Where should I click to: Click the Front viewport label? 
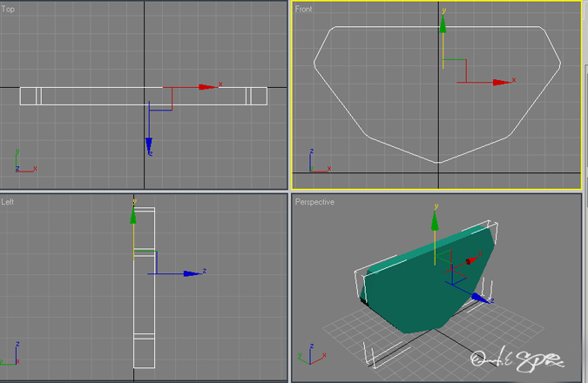pyautogui.click(x=304, y=9)
